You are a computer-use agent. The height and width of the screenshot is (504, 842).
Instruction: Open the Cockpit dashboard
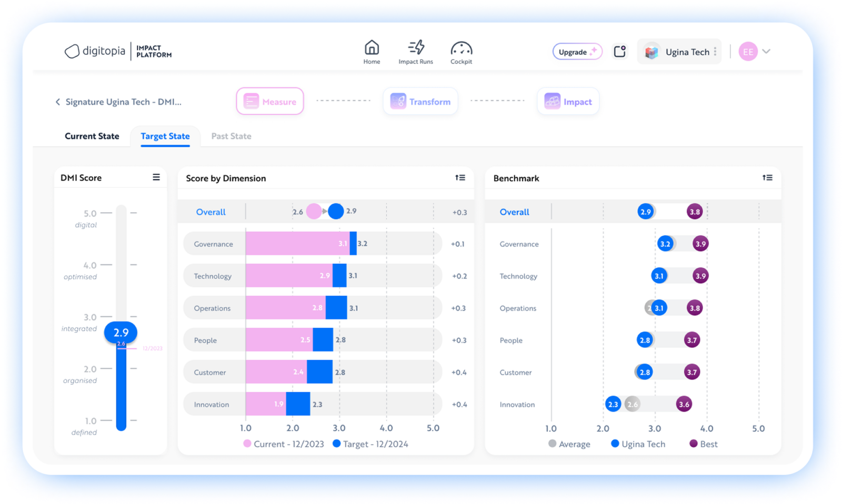(x=461, y=51)
